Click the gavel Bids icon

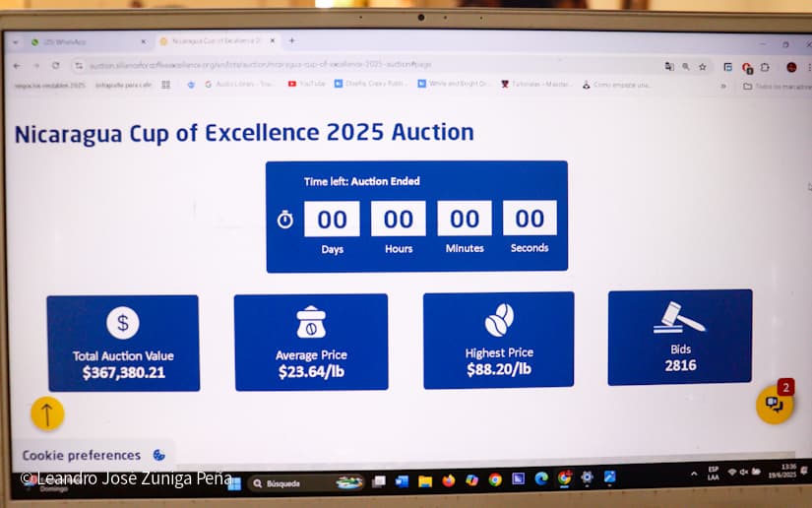pyautogui.click(x=680, y=317)
